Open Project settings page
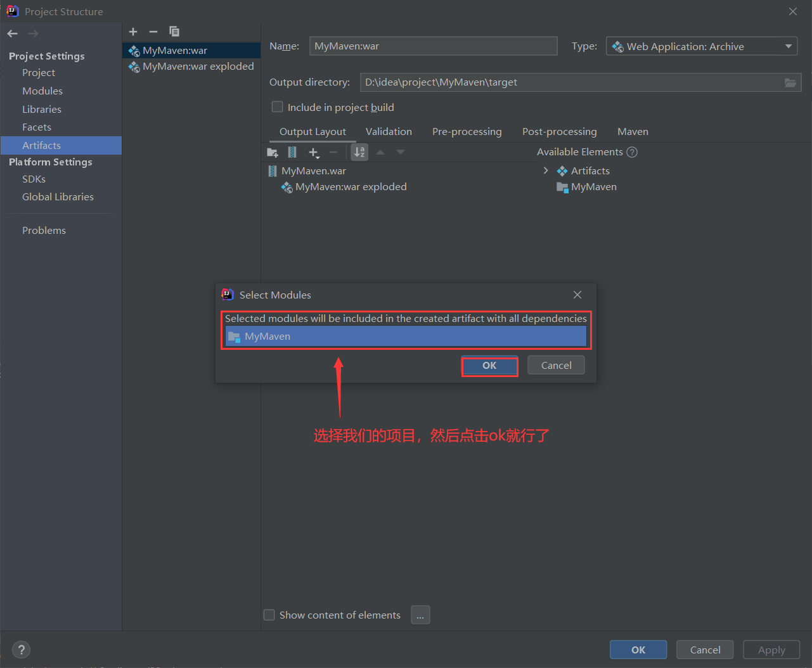Viewport: 812px width, 668px height. (x=39, y=73)
